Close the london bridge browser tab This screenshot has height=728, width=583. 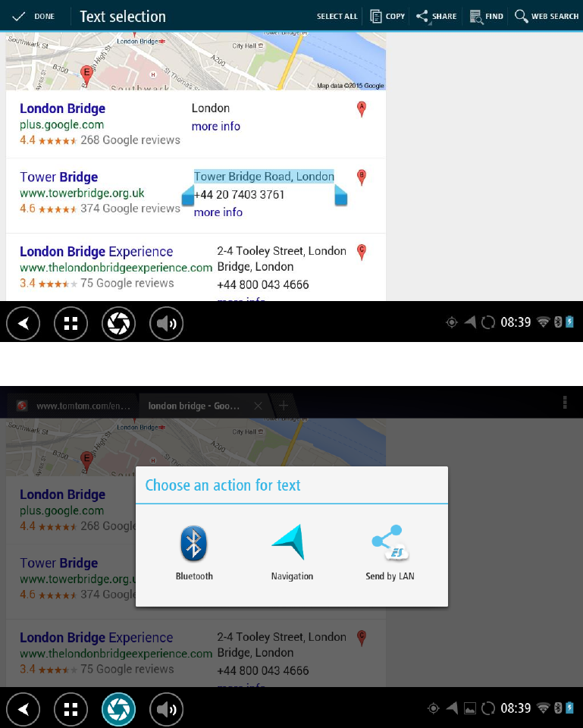click(x=258, y=406)
